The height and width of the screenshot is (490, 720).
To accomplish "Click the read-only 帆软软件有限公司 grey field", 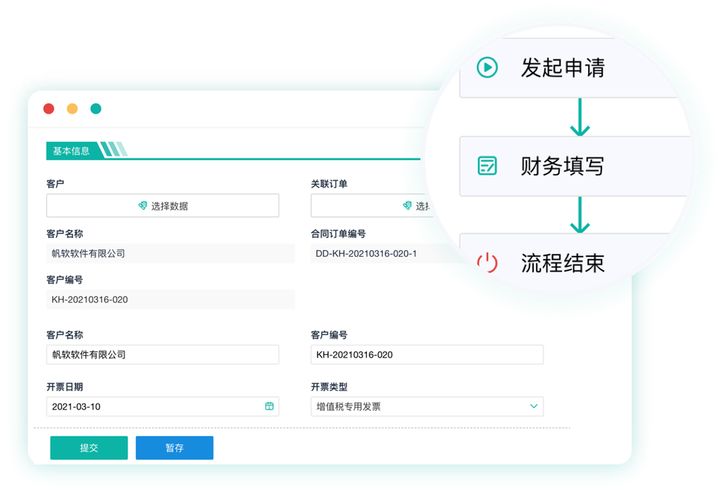I will 170,253.
